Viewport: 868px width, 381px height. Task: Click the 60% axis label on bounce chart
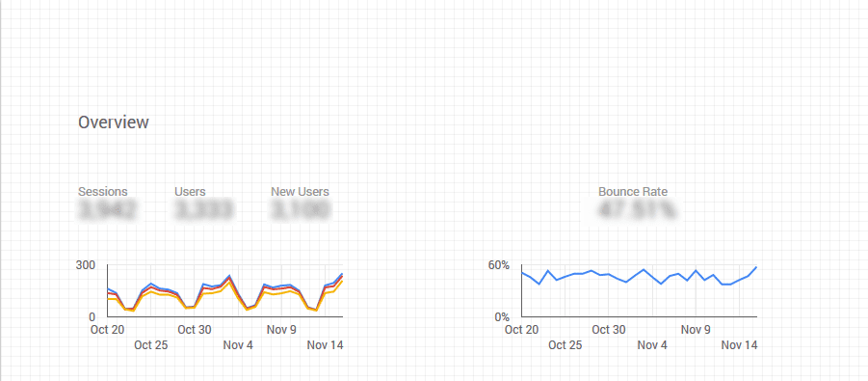point(498,265)
